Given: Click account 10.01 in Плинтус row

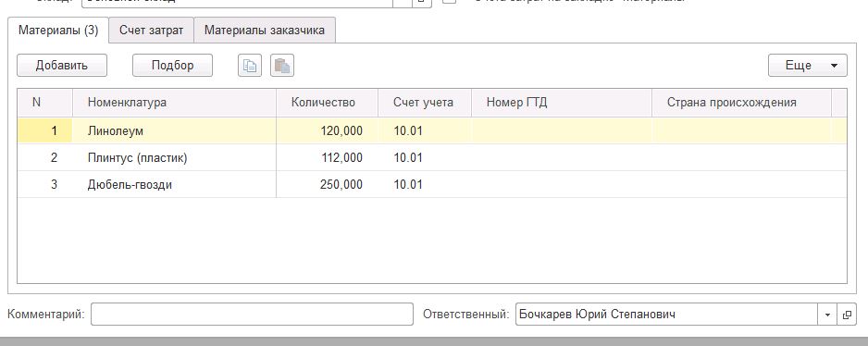Looking at the screenshot, I should [x=425, y=158].
